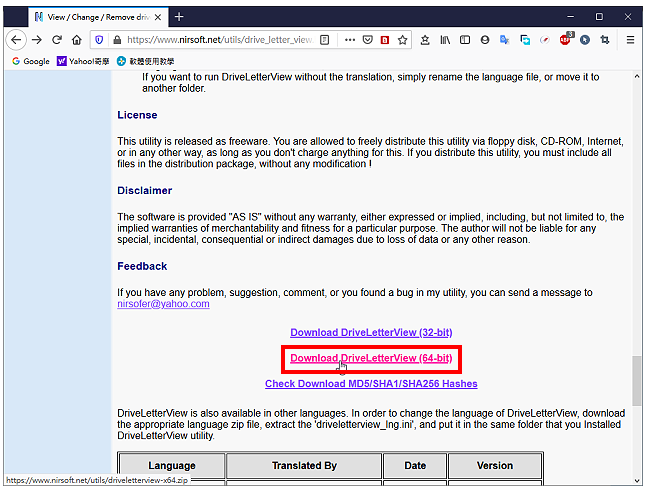Email nirsofer@yahoo.com link

pyautogui.click(x=163, y=304)
